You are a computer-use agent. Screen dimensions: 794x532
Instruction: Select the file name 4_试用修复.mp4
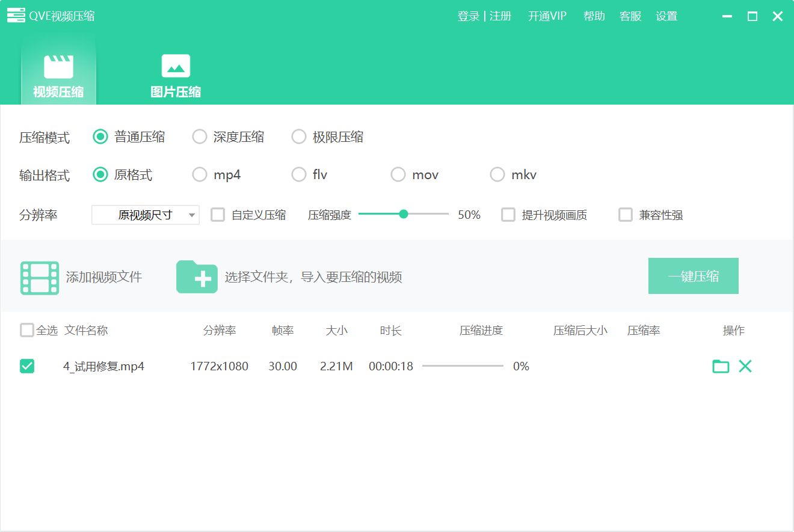(104, 366)
